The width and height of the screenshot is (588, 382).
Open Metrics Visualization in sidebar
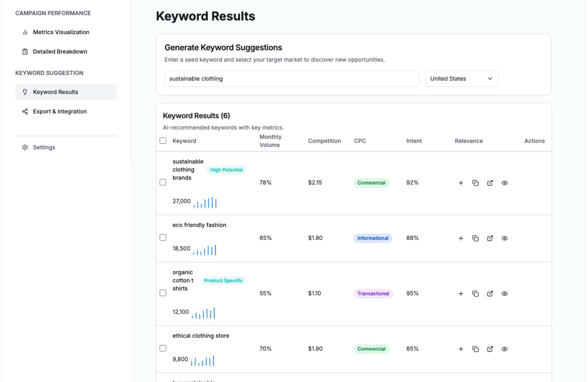(61, 32)
